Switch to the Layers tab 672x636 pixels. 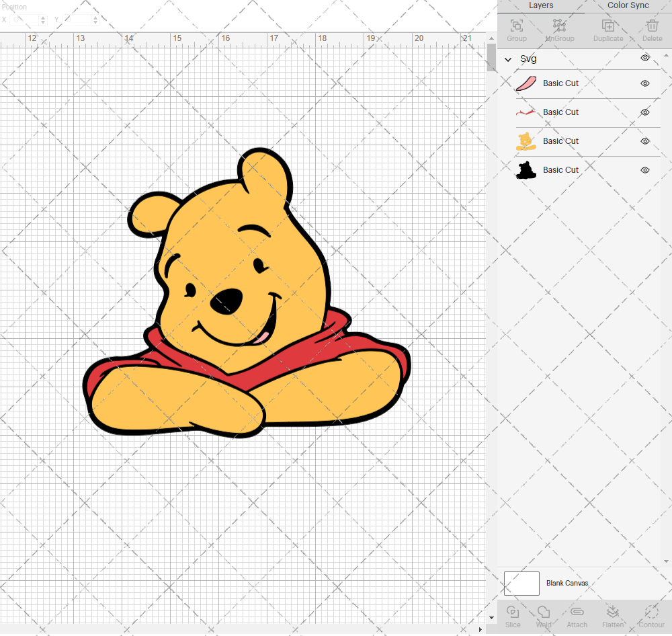(541, 5)
